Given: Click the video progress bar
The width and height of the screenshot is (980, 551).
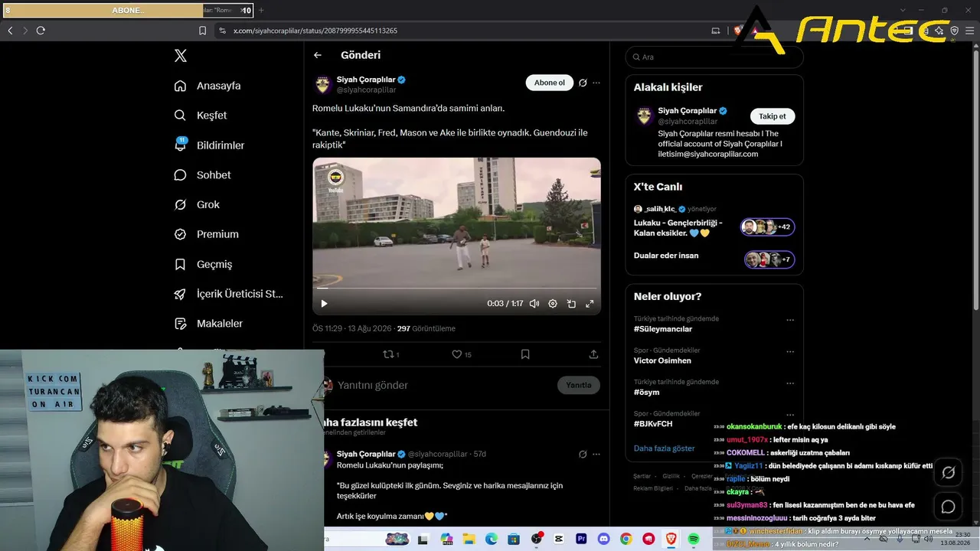Looking at the screenshot, I should tap(456, 289).
